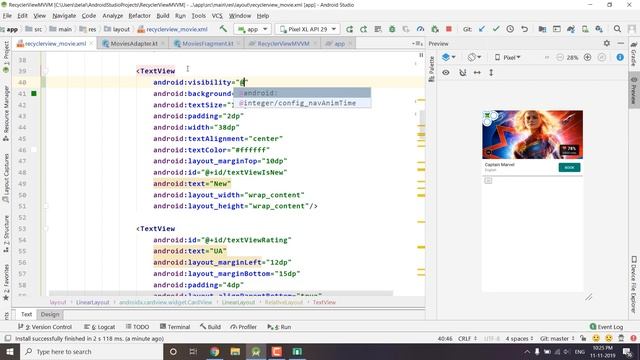This screenshot has width=640, height=360.
Task: Switch to the RecyclerViewMVVM tab
Action: point(283,43)
